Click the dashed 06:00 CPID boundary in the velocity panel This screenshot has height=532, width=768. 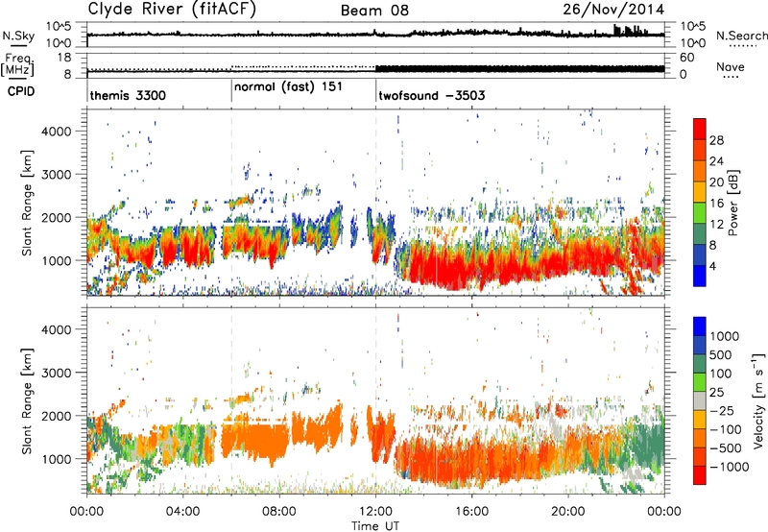(x=231, y=400)
